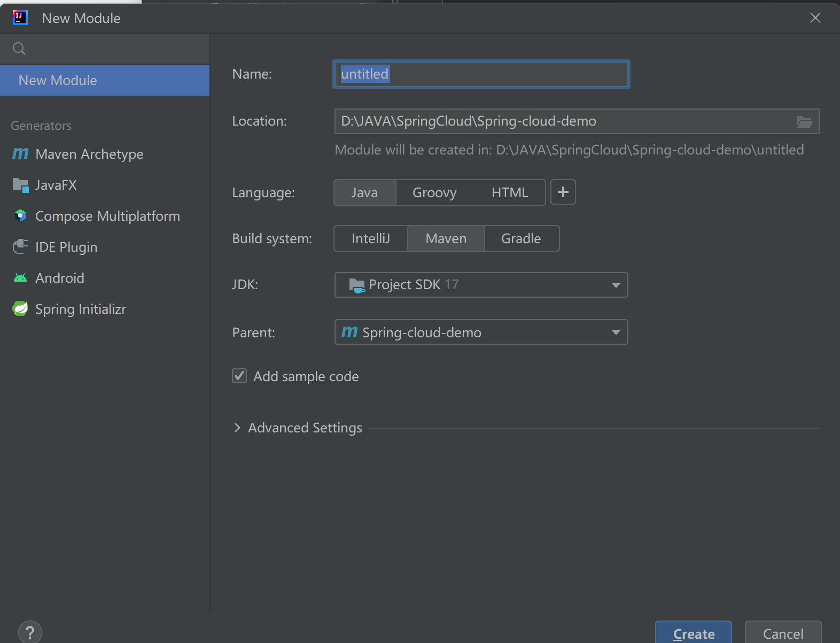Image resolution: width=840 pixels, height=643 pixels.
Task: Click the JavaFX folder icon
Action: tap(20, 185)
